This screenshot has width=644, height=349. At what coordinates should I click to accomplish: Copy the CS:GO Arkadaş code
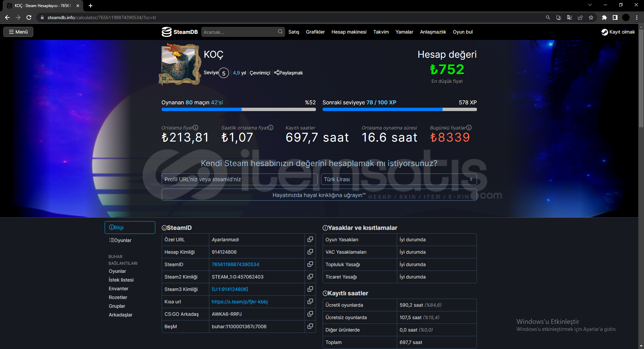coord(310,314)
